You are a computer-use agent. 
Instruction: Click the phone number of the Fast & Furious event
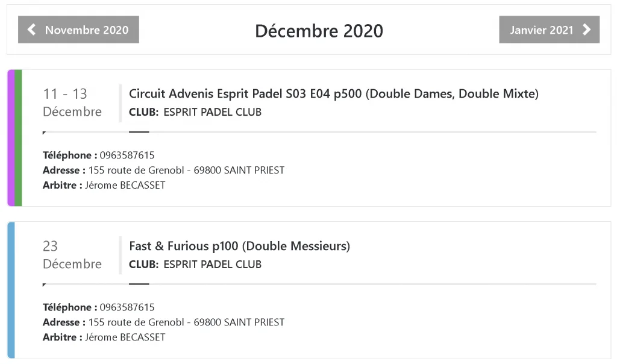127,307
